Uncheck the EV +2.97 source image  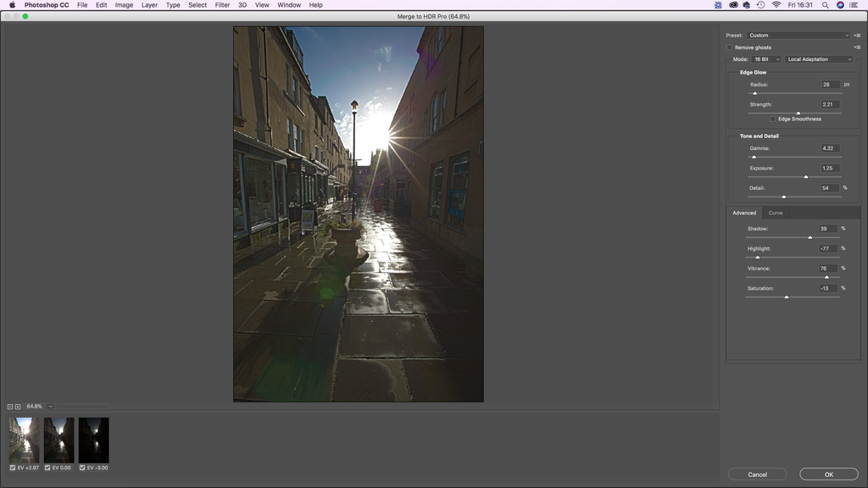tap(13, 468)
